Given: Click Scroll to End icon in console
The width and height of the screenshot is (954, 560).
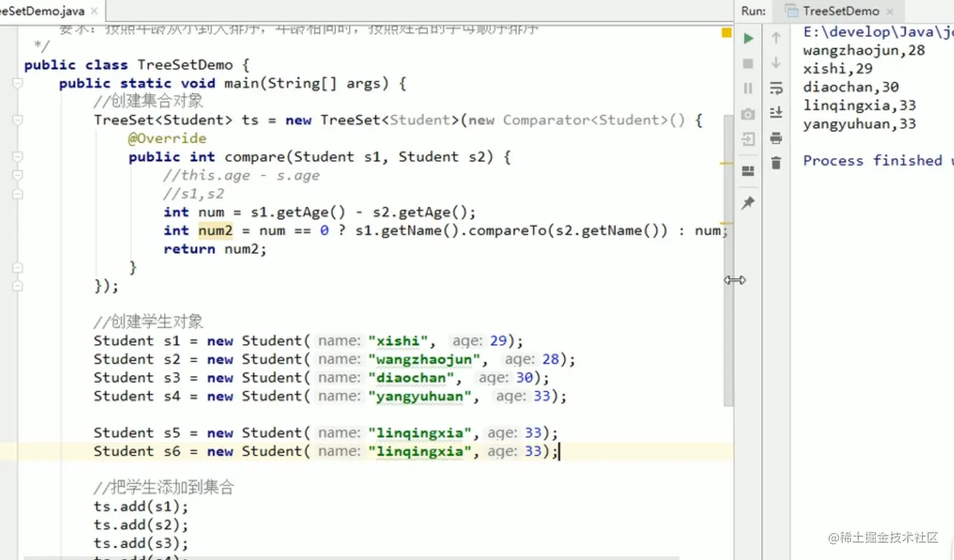Looking at the screenshot, I should point(776,112).
